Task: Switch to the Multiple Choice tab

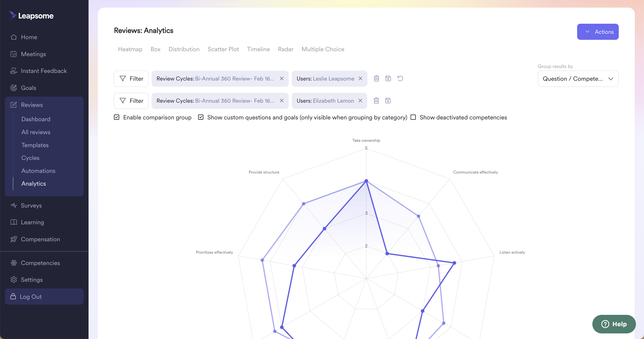Action: 323,49
